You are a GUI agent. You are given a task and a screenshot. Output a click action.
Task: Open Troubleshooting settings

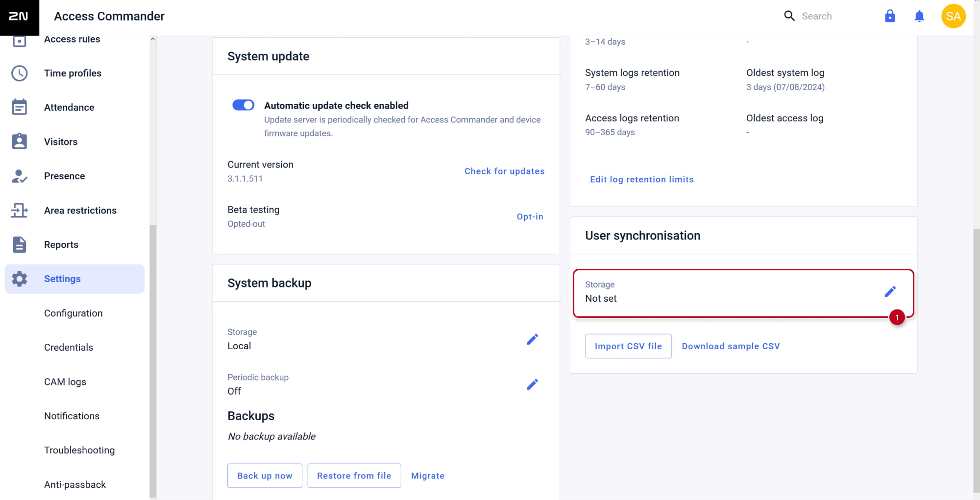[x=79, y=450]
